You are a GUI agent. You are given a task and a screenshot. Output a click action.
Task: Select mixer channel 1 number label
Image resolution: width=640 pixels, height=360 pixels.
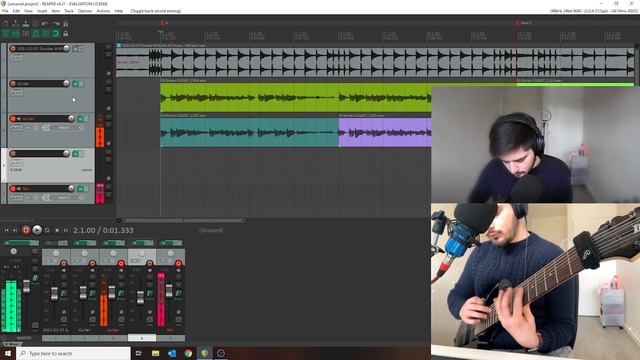(x=56, y=338)
